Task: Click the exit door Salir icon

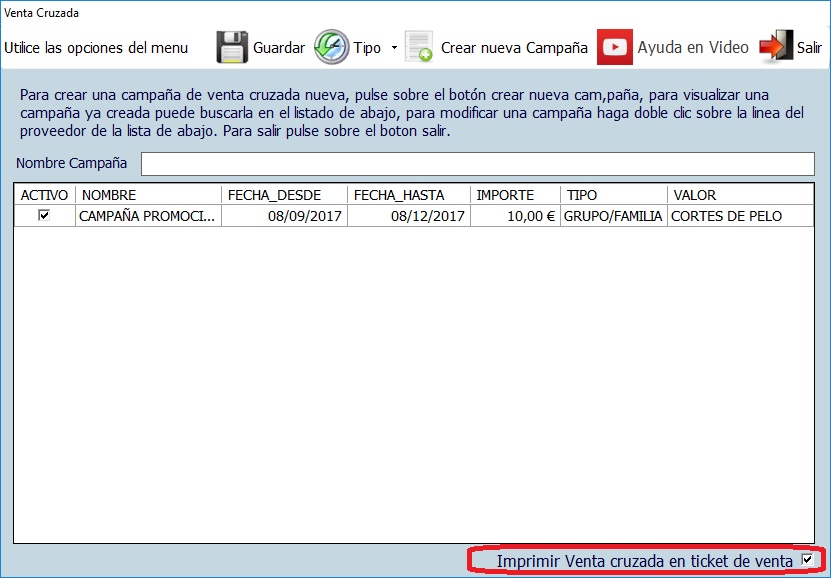Action: click(x=776, y=47)
